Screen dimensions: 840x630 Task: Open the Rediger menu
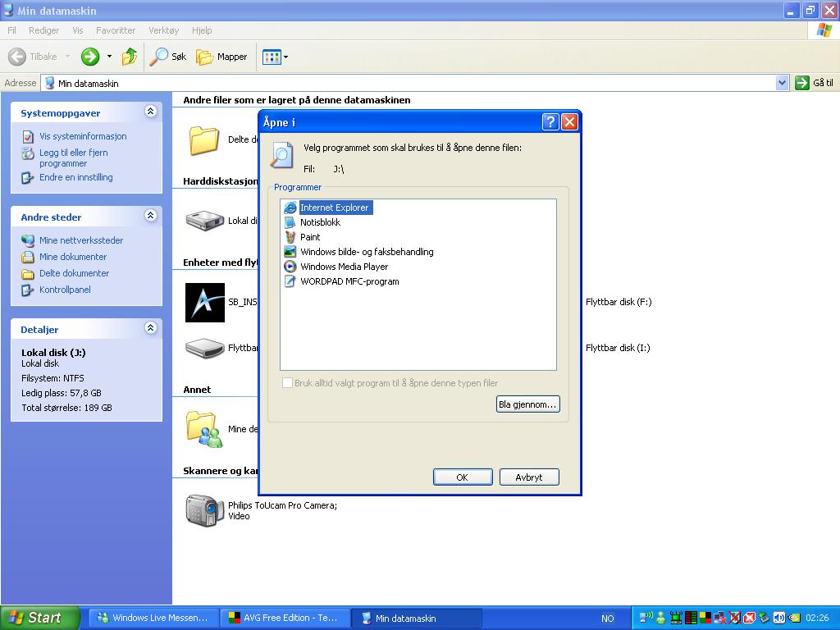44,30
